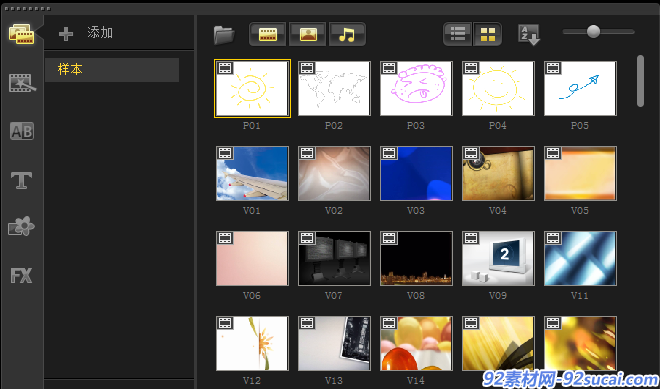Open the FX Filter panel
The height and width of the screenshot is (389, 660).
tap(21, 276)
